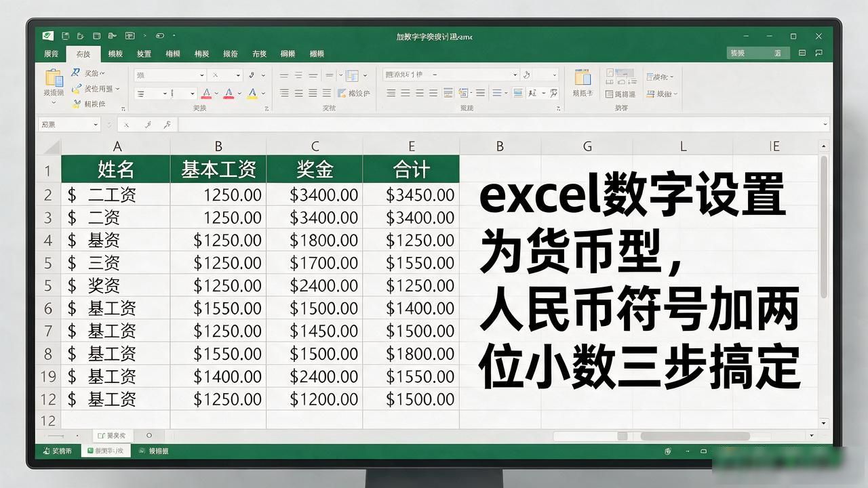Click the save icon in quick access toolbar

point(66,36)
